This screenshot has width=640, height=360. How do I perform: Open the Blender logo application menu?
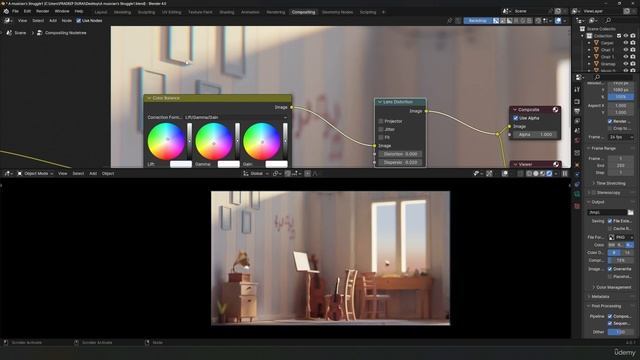(x=6, y=11)
